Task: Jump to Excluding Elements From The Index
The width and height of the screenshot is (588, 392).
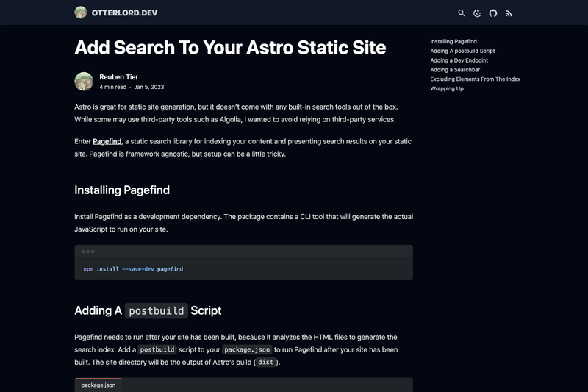Action: 475,79
